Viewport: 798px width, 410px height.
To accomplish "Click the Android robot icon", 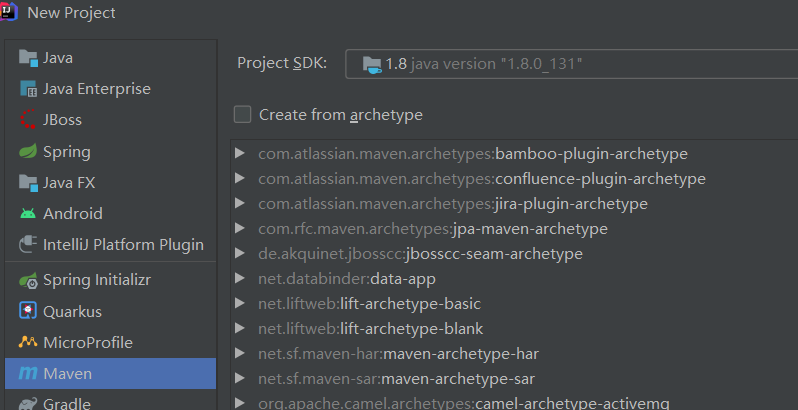I will [x=28, y=214].
